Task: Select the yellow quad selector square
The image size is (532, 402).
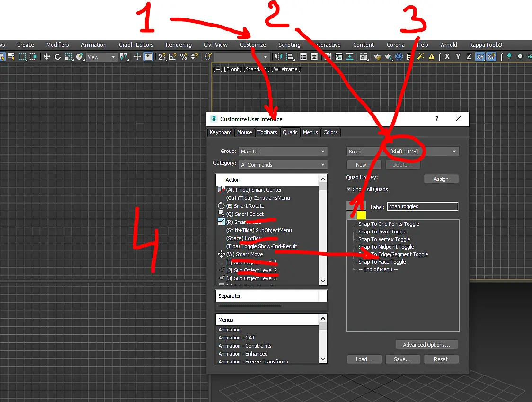Action: point(361,215)
